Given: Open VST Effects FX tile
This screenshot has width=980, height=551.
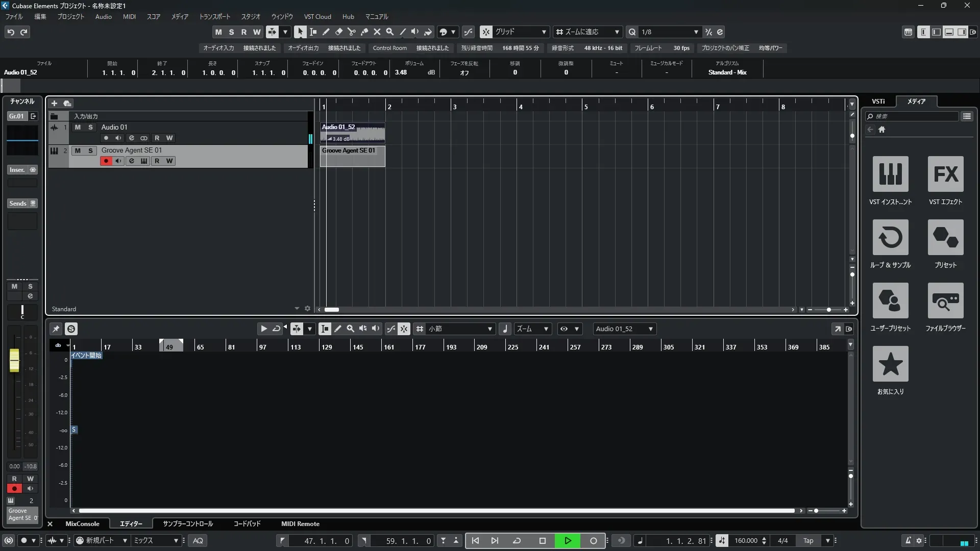Looking at the screenshot, I should (945, 174).
